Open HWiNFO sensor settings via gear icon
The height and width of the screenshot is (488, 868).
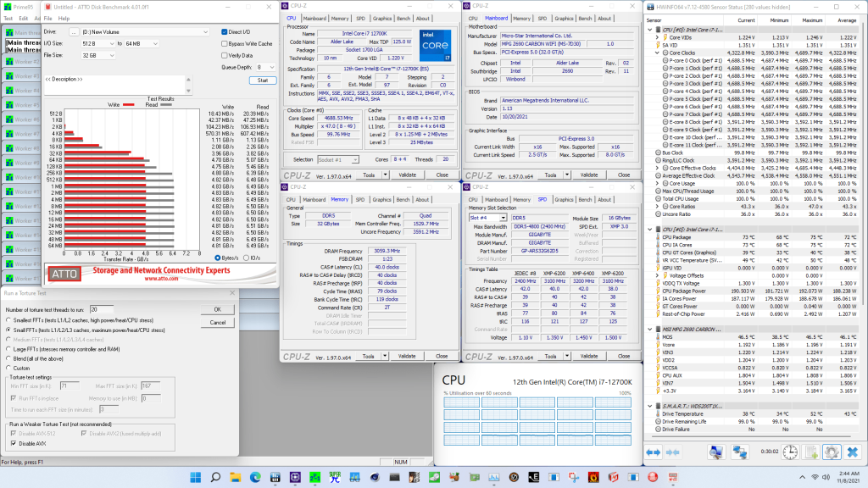(830, 452)
